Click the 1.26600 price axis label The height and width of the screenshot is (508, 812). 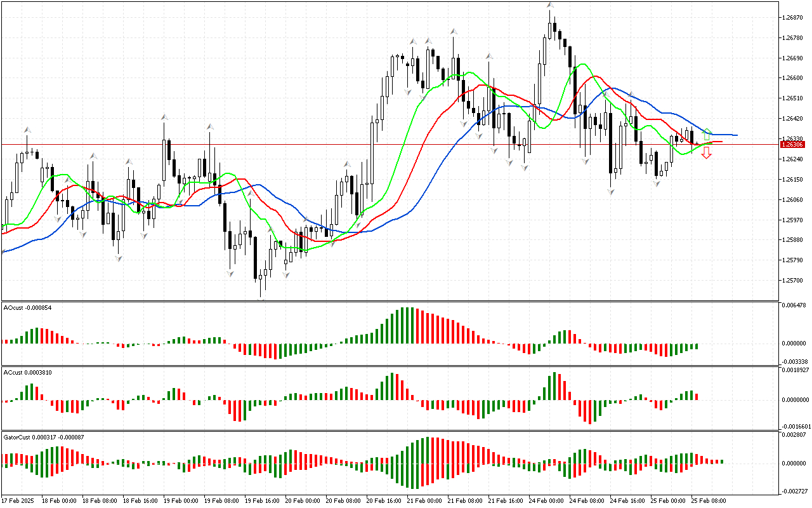click(x=794, y=78)
